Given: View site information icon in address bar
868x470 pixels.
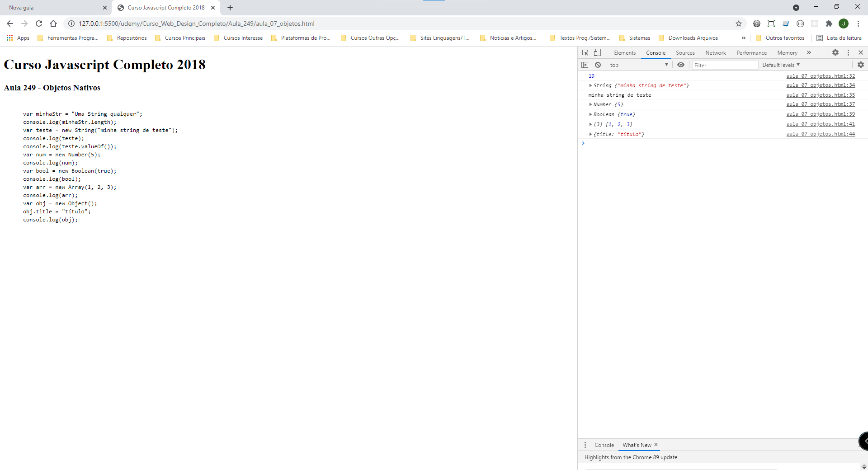Looking at the screenshot, I should pos(71,23).
